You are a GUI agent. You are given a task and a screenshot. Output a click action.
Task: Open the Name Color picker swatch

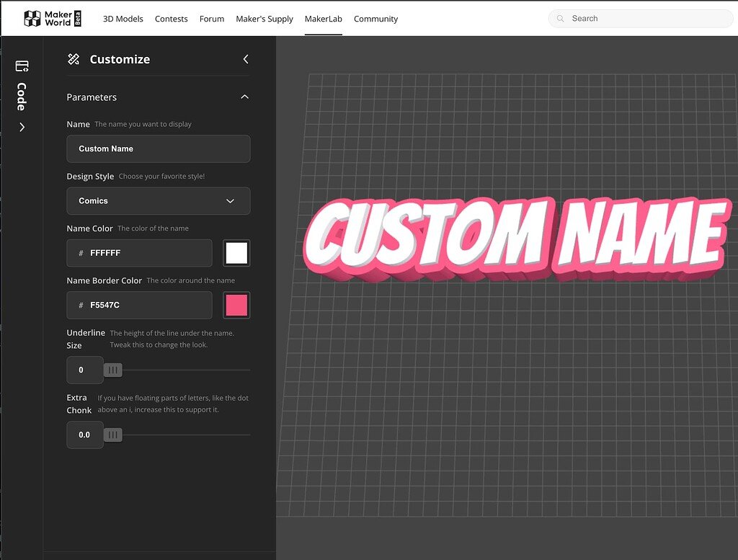[x=236, y=253]
